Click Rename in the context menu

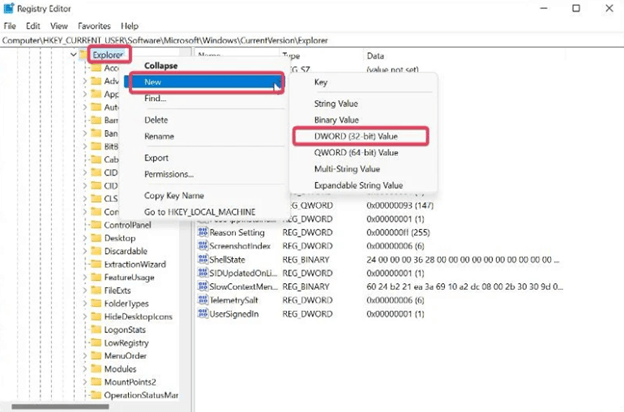click(159, 136)
